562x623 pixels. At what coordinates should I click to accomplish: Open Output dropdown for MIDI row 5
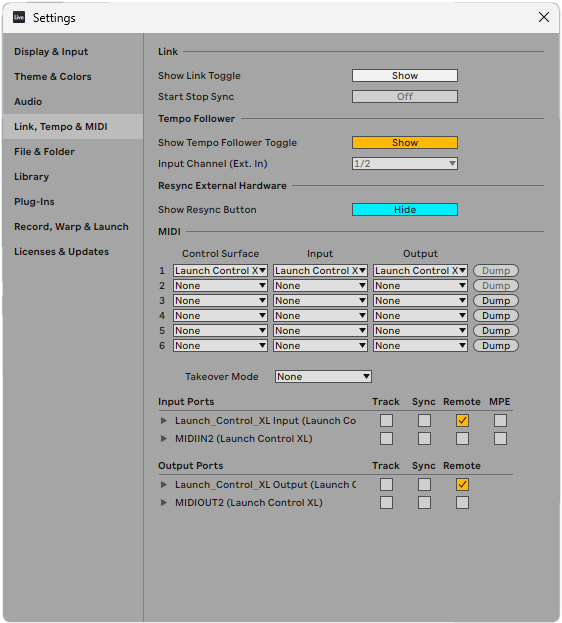click(x=420, y=331)
